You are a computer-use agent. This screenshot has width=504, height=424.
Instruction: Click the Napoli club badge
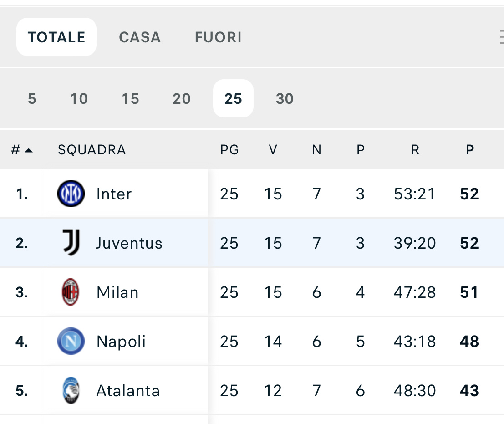[x=71, y=341]
